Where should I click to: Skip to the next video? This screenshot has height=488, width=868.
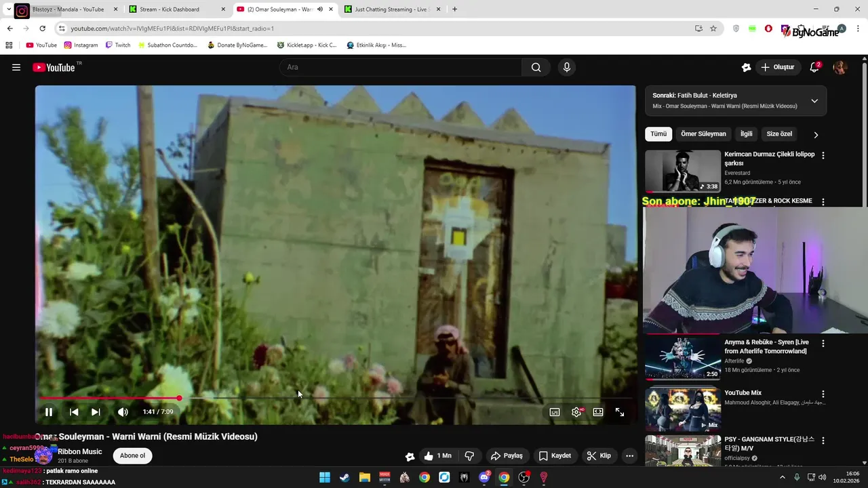(x=96, y=411)
